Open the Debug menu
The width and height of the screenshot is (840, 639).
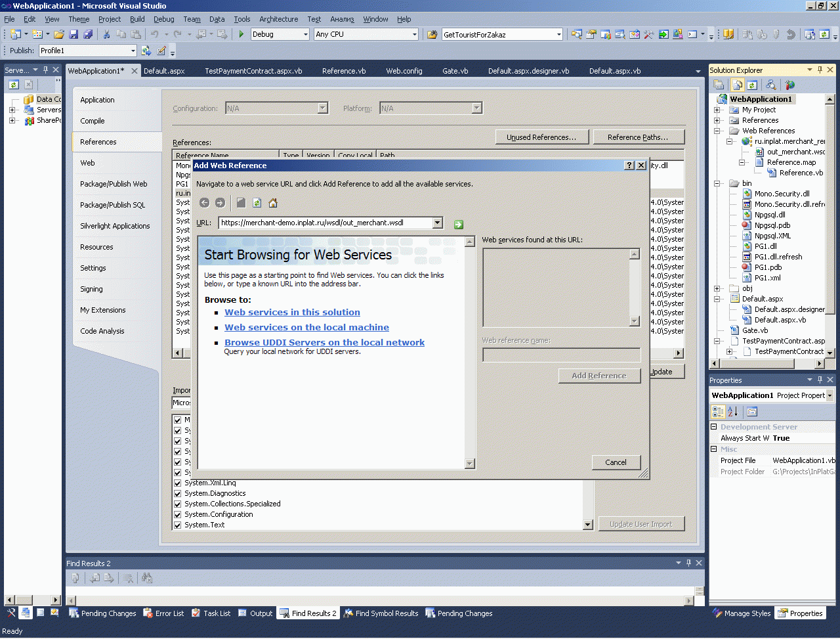(x=164, y=19)
